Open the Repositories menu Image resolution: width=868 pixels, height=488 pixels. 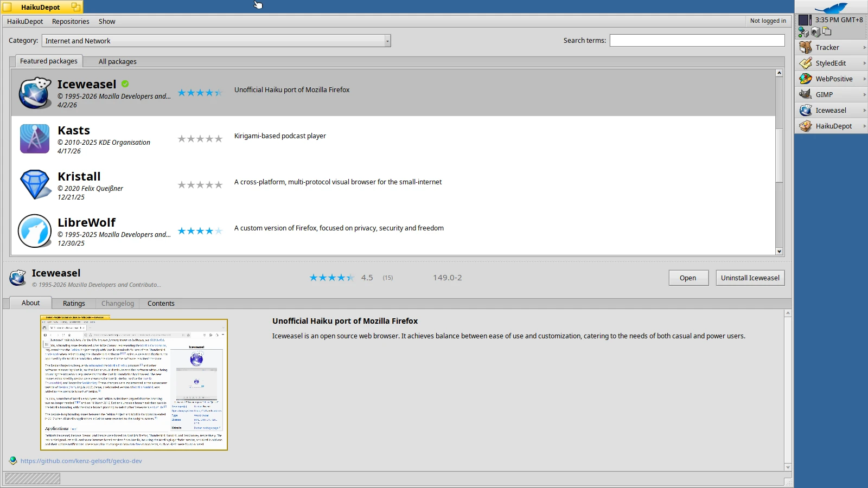click(x=71, y=21)
